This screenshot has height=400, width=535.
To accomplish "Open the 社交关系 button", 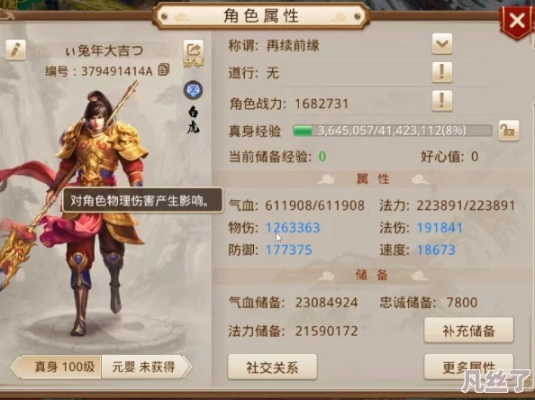I will pyautogui.click(x=272, y=367).
